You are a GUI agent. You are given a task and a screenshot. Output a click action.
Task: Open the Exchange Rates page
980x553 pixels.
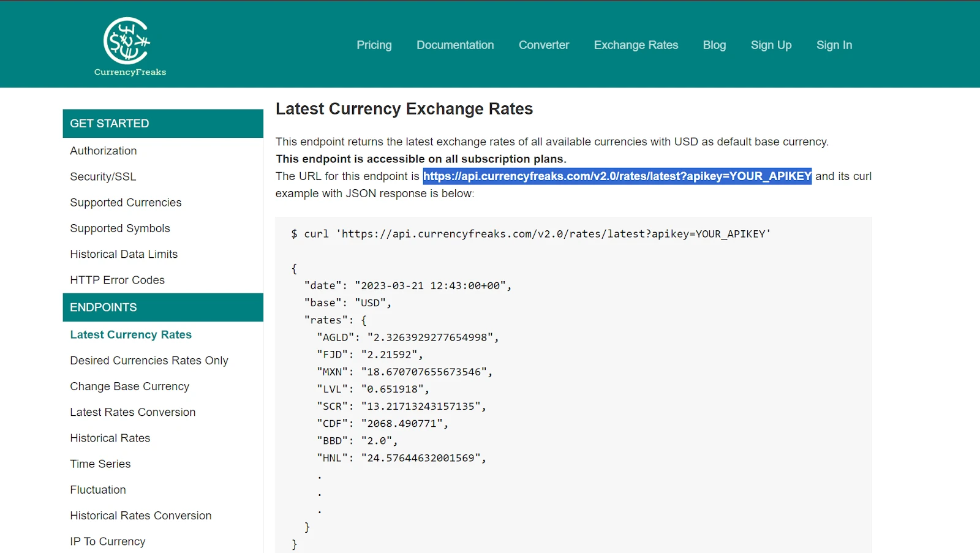[635, 45]
